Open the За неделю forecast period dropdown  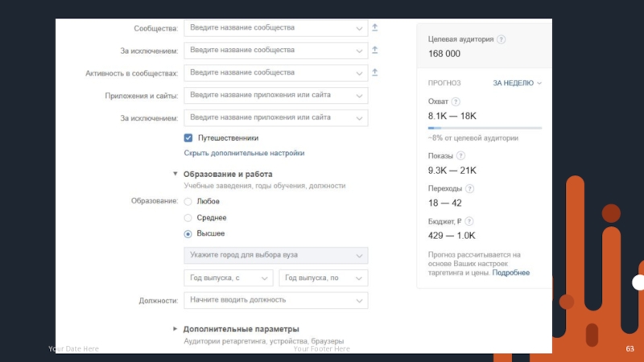517,83
